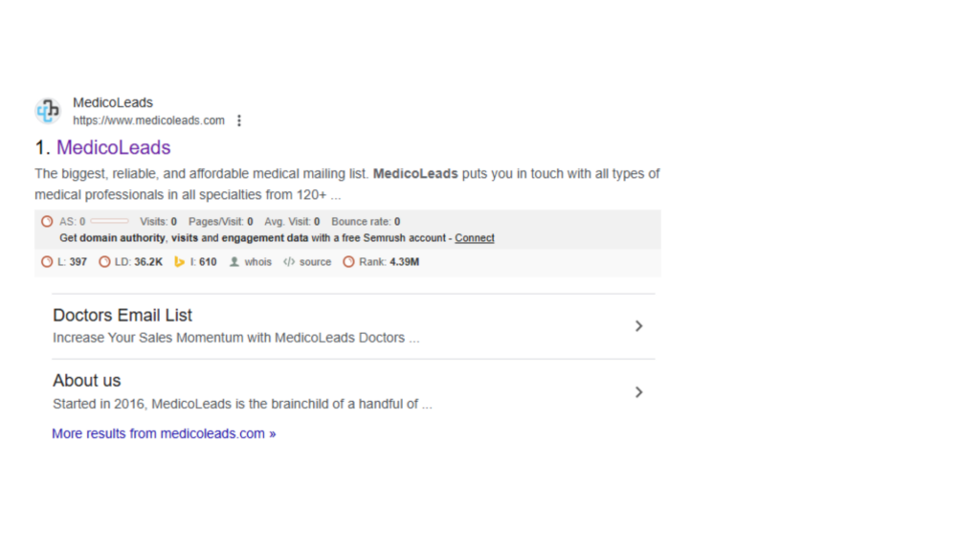Click the https://www.medicoleads.com URL text
The image size is (980, 551).
tap(148, 121)
